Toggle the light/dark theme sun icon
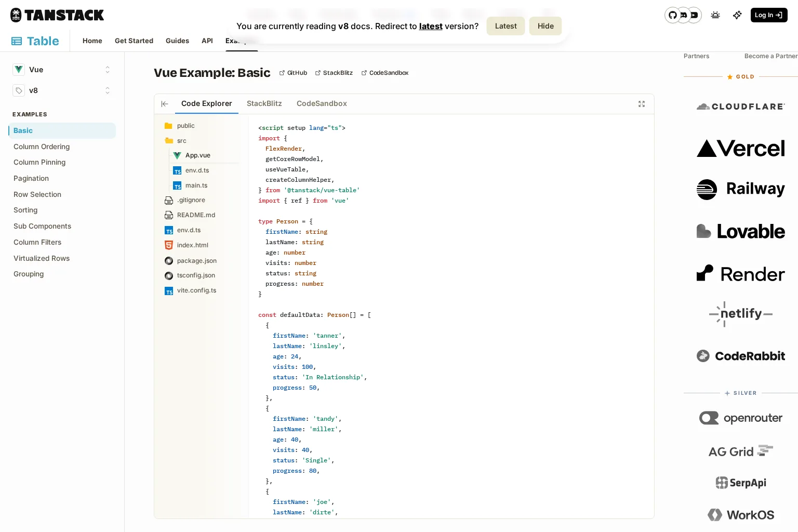The image size is (798, 532). pyautogui.click(x=715, y=15)
